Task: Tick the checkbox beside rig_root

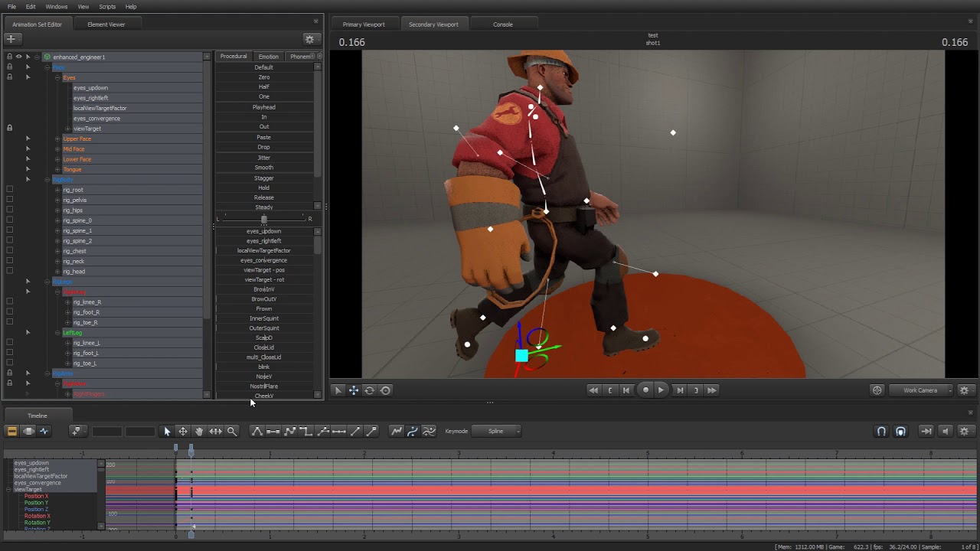Action: pyautogui.click(x=9, y=189)
